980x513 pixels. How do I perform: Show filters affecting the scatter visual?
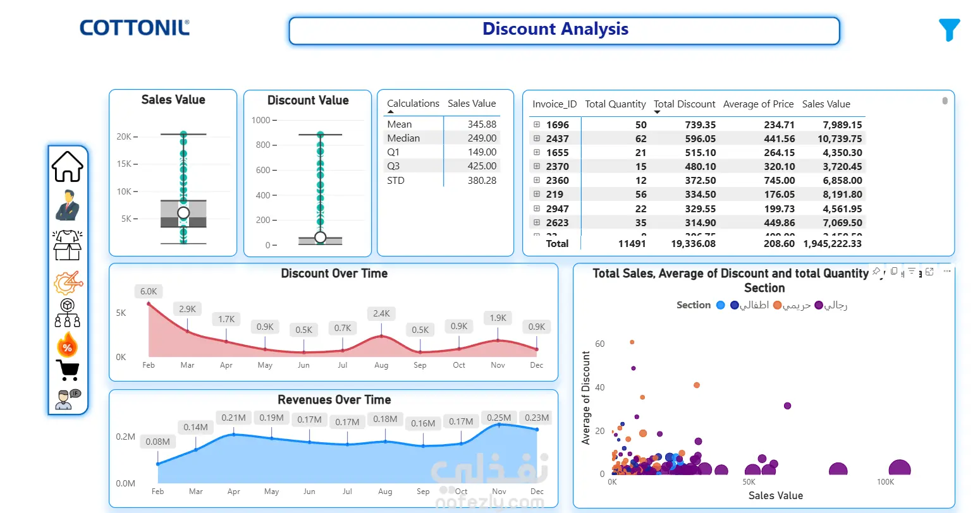click(912, 272)
